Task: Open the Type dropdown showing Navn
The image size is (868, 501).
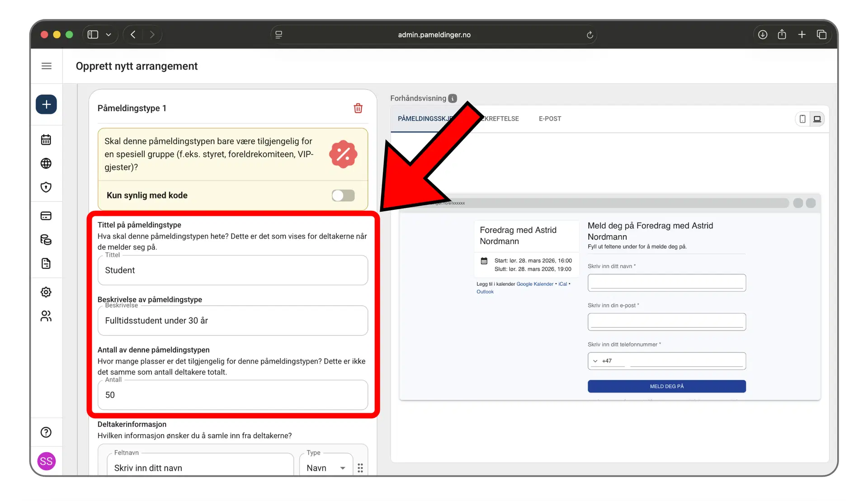Action: 326,468
